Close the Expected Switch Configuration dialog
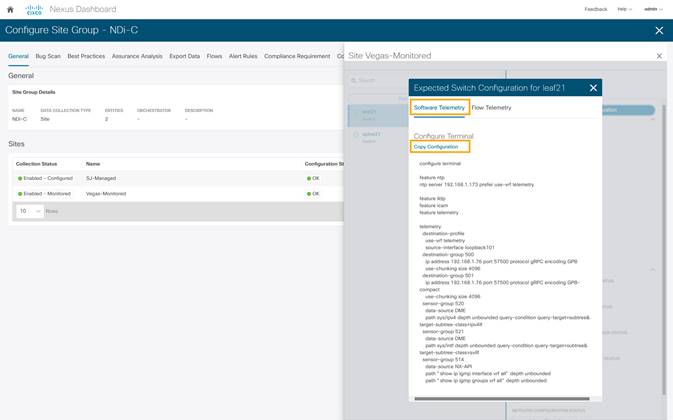Screen dimensions: 673x420 pyautogui.click(x=593, y=88)
